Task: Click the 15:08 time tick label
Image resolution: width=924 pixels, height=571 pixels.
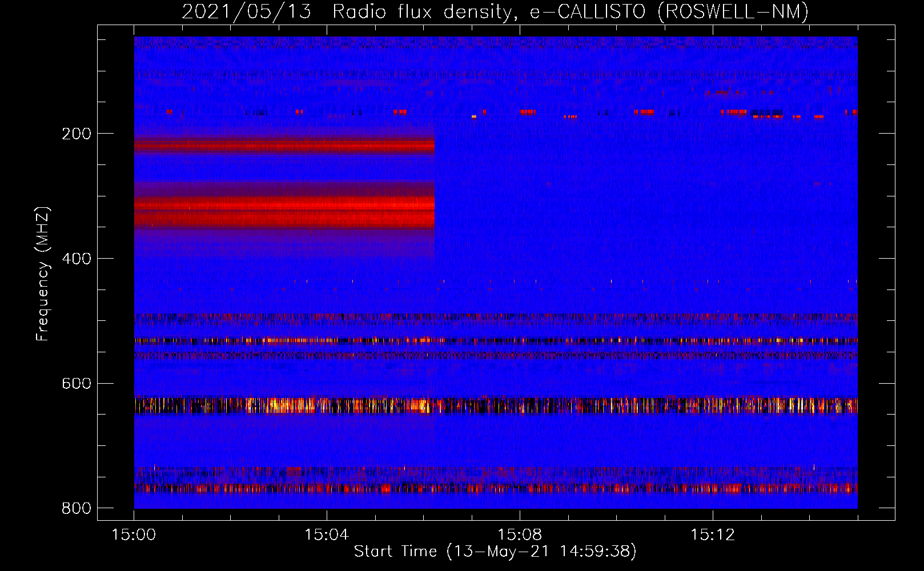Action: click(x=520, y=535)
